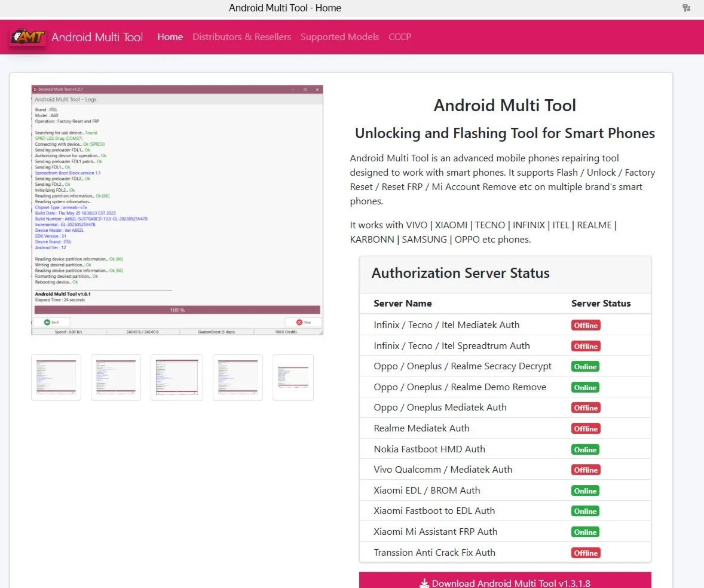Screen dimensions: 704x588
Task: Click 'Oppo / Oneplus / Realme Secracy Decrypt' text
Action: (463, 366)
